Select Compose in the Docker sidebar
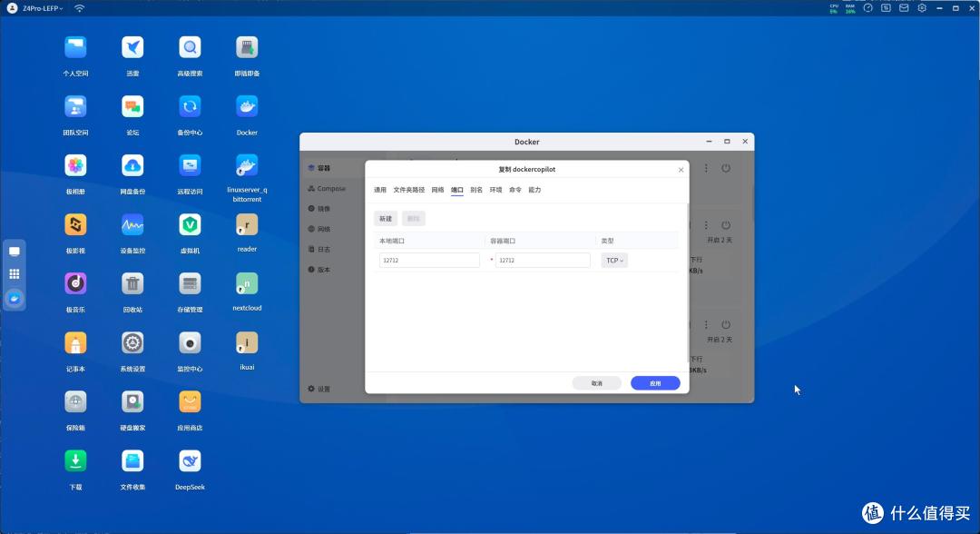The height and width of the screenshot is (534, 980). pos(327,188)
